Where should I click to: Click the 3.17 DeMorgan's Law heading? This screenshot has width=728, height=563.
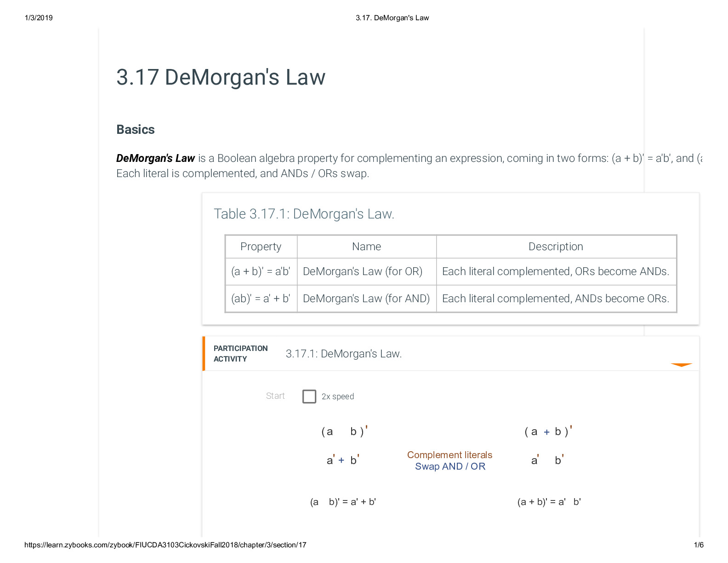coord(221,77)
